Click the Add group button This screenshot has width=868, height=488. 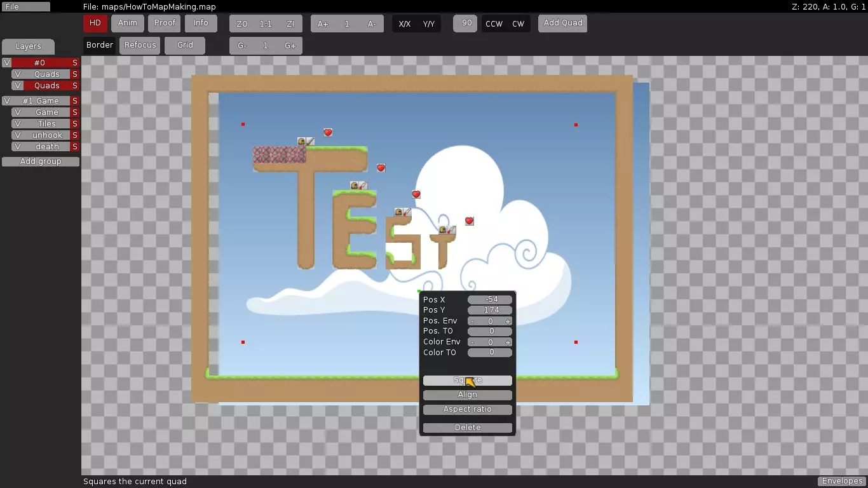click(x=41, y=161)
